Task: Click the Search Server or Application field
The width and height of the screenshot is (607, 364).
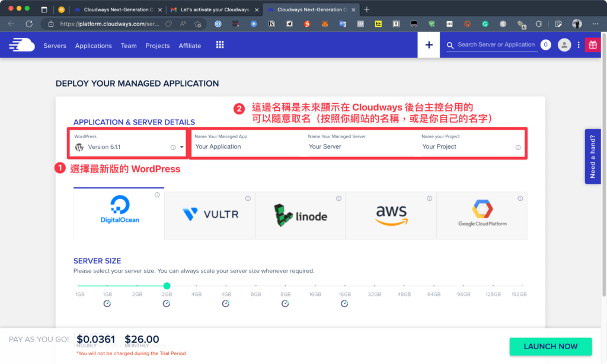Action: pyautogui.click(x=496, y=45)
